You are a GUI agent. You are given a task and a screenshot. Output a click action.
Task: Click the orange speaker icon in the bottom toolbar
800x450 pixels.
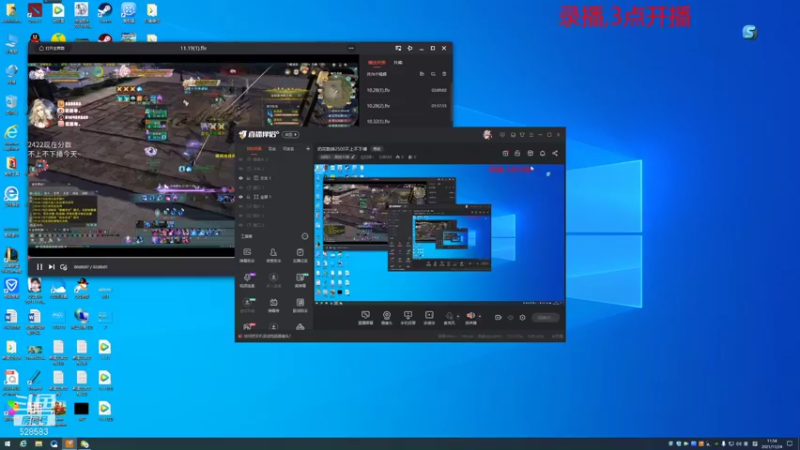(470, 316)
